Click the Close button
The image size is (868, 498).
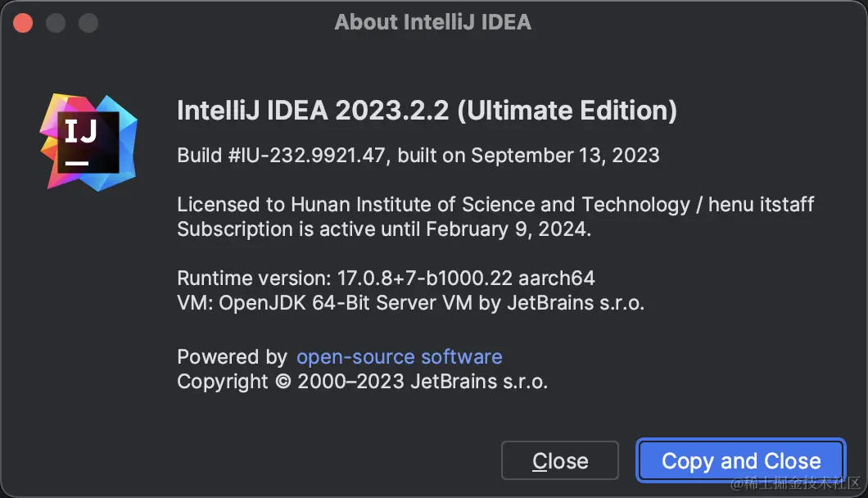560,461
